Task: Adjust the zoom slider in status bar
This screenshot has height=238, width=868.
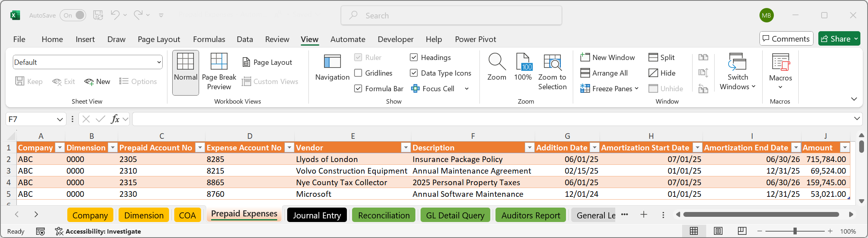Action: coord(795,231)
